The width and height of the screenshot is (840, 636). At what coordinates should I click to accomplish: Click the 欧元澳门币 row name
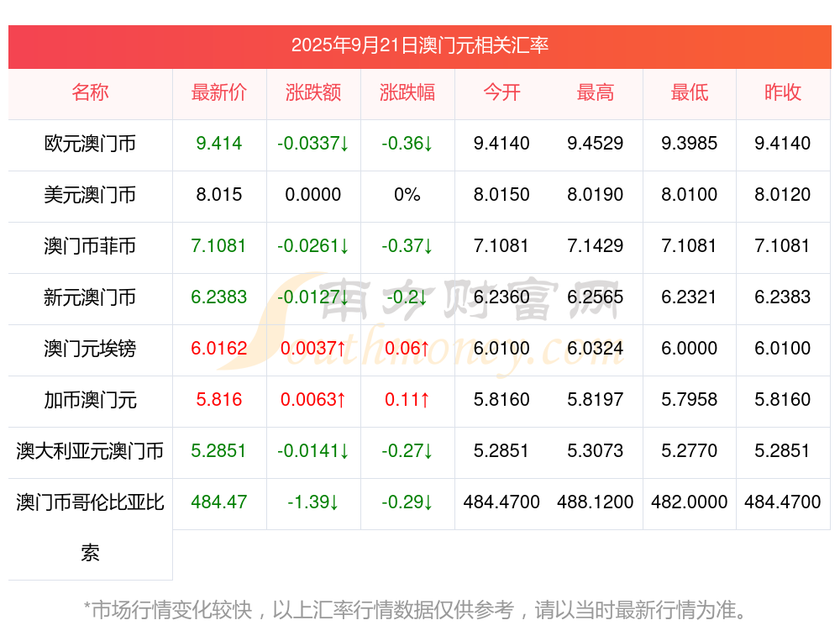(90, 144)
